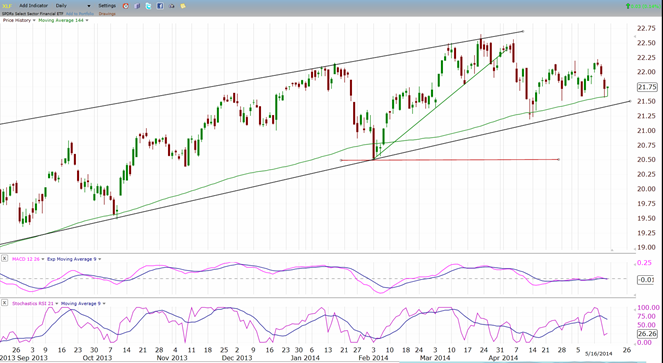
Task: Close the MACD 12 26 indicator panel
Action: coord(4,258)
